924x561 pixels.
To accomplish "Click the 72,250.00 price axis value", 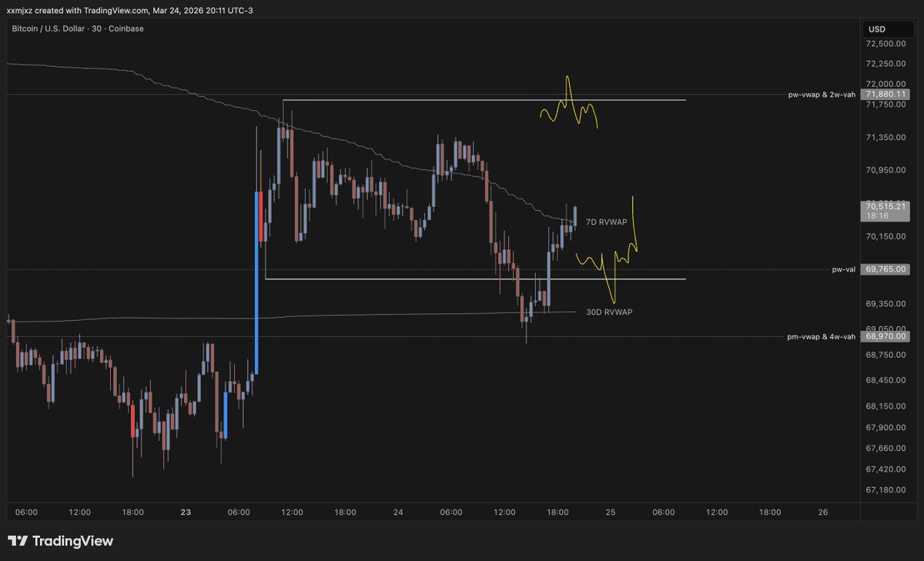I will [x=885, y=64].
